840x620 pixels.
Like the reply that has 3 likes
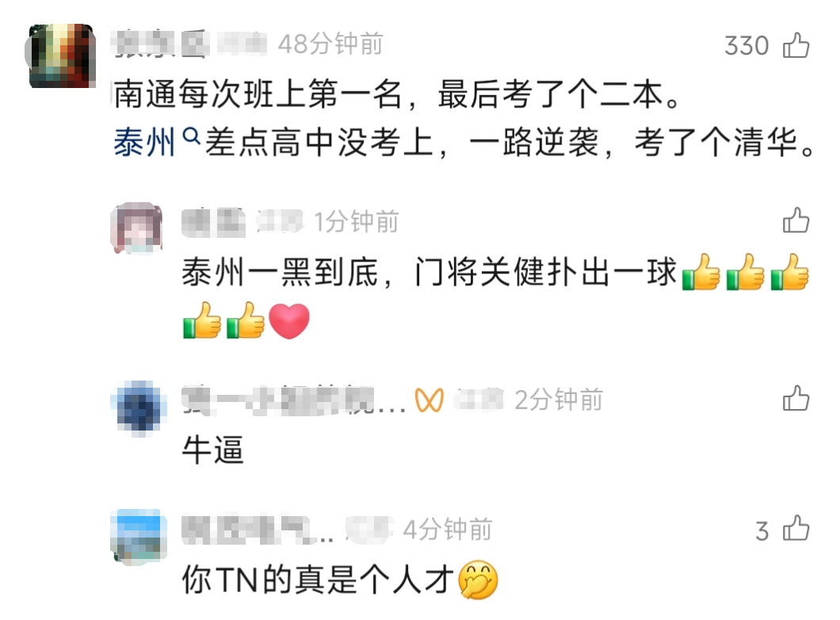(x=796, y=528)
